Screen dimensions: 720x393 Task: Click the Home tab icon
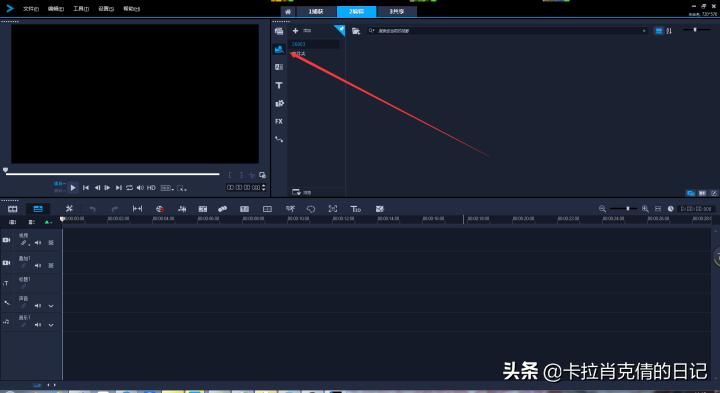(x=288, y=11)
